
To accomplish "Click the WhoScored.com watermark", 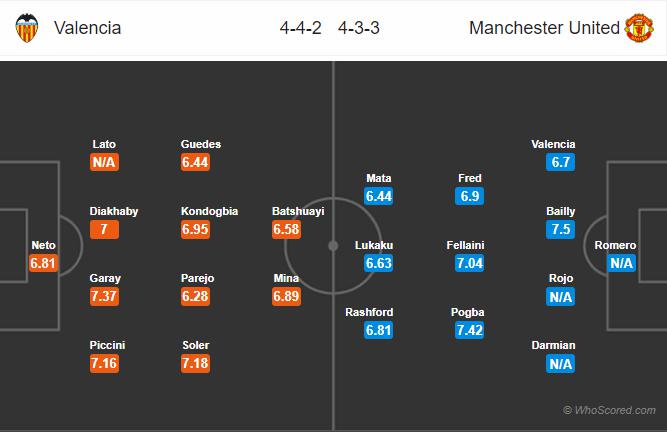I will coord(610,410).
